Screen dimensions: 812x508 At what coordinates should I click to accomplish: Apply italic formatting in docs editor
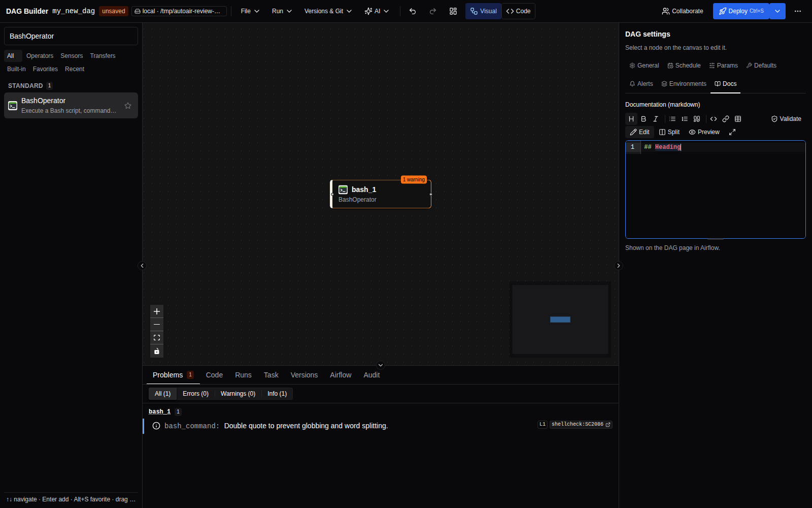click(656, 119)
